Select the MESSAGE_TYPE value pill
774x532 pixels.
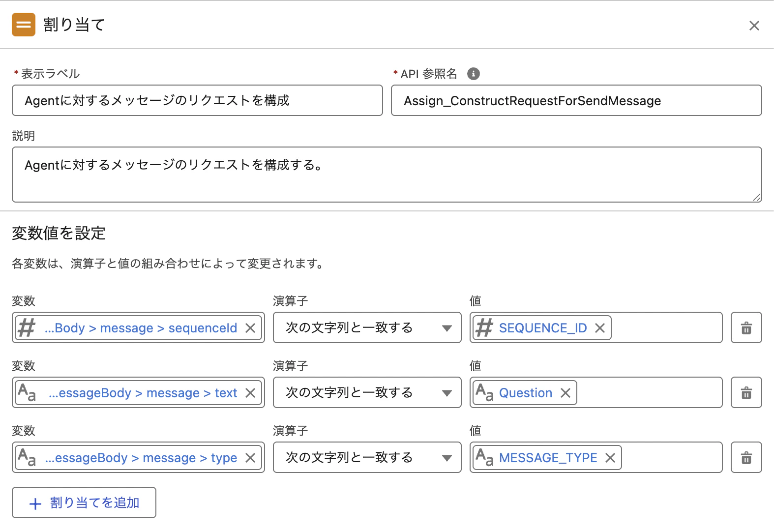pos(548,458)
